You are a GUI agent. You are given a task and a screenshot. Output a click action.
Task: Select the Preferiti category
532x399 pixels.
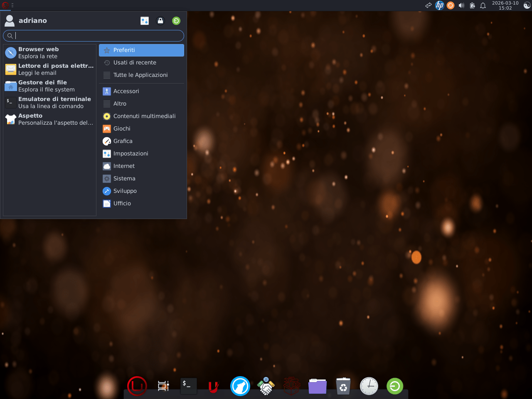pos(141,50)
